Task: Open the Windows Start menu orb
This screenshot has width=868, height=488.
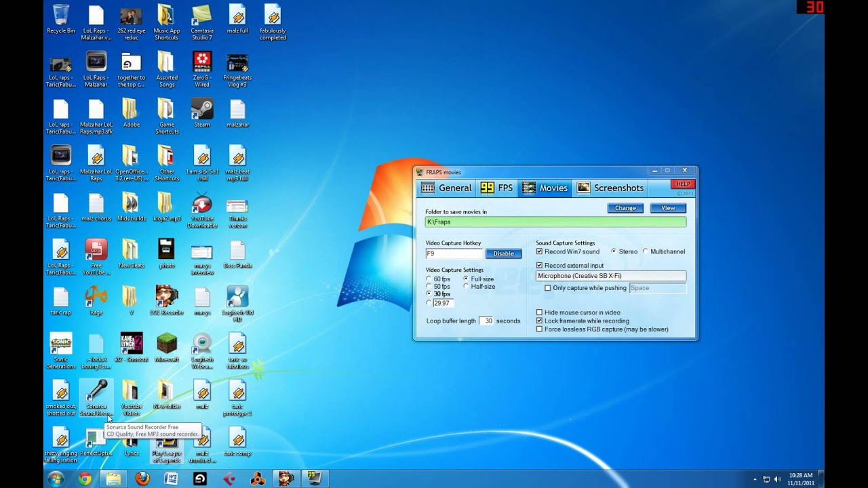Action: tap(56, 479)
